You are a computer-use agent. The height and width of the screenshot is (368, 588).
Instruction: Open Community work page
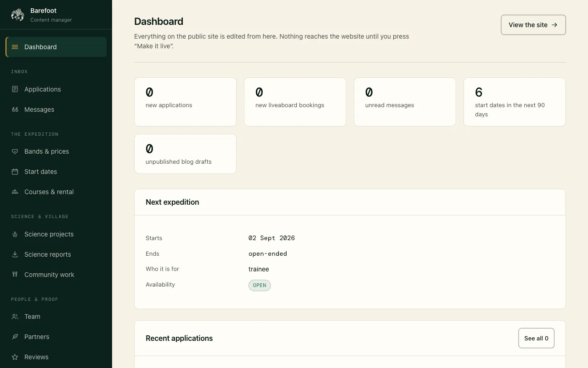[56, 275]
